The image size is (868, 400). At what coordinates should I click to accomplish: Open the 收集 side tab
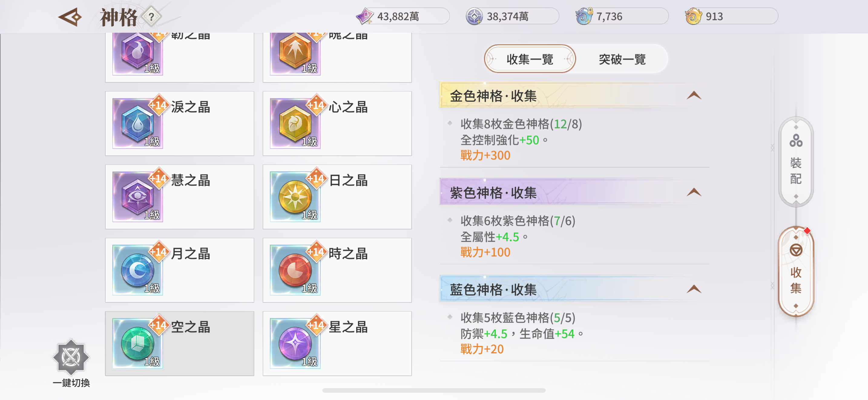pos(796,272)
